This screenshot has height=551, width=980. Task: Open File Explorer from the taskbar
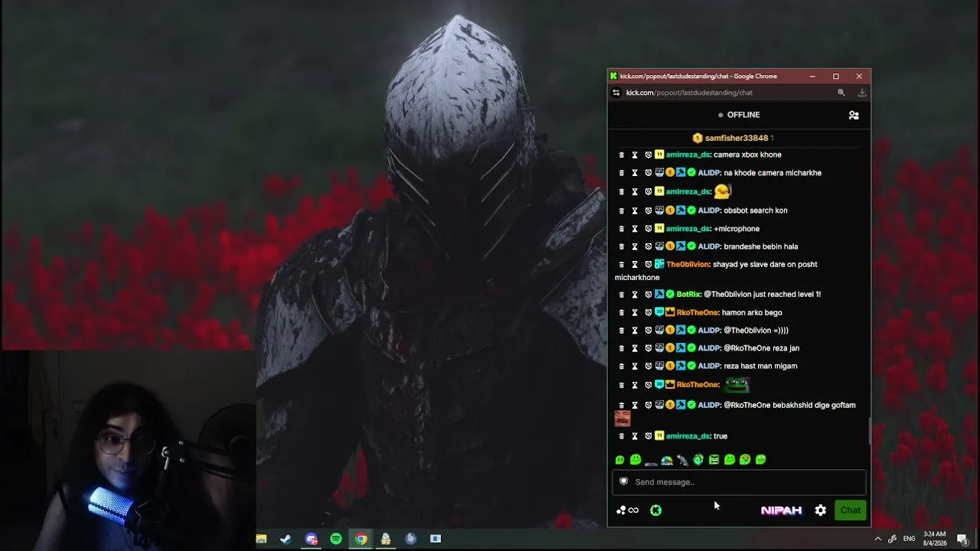click(x=261, y=539)
